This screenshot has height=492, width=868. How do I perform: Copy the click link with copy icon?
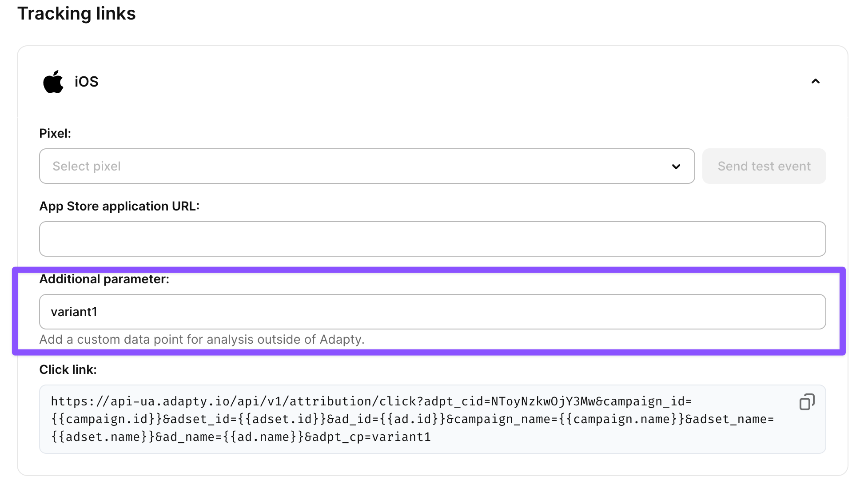tap(807, 402)
